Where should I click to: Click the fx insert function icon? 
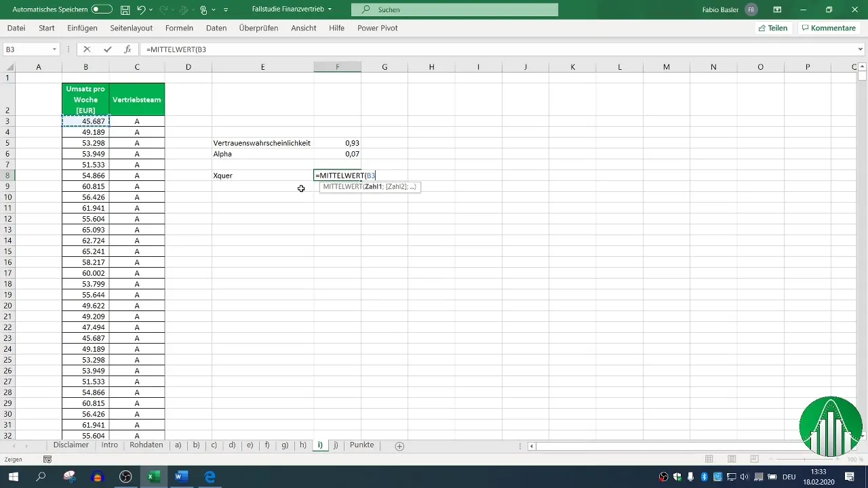(127, 49)
